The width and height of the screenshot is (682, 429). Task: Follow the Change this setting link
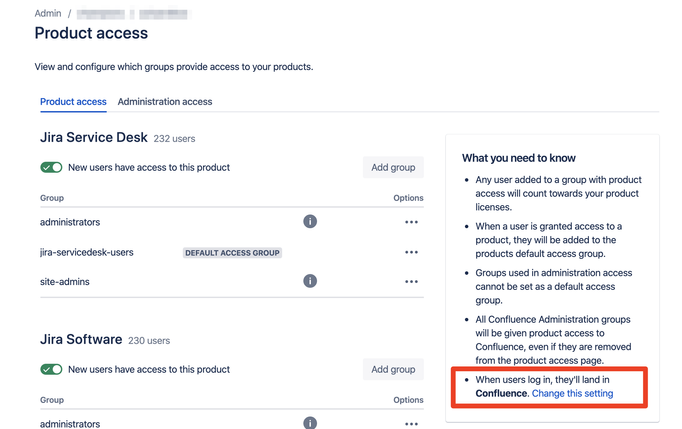[572, 393]
